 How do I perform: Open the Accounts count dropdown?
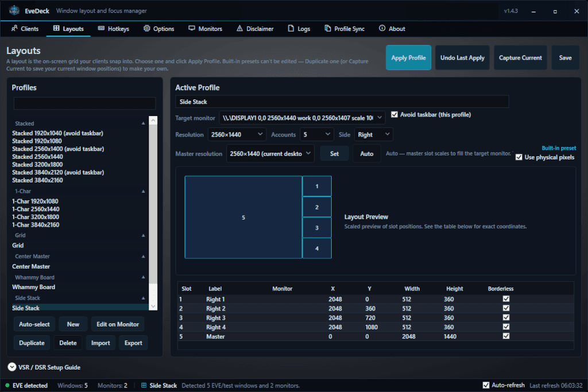[317, 134]
